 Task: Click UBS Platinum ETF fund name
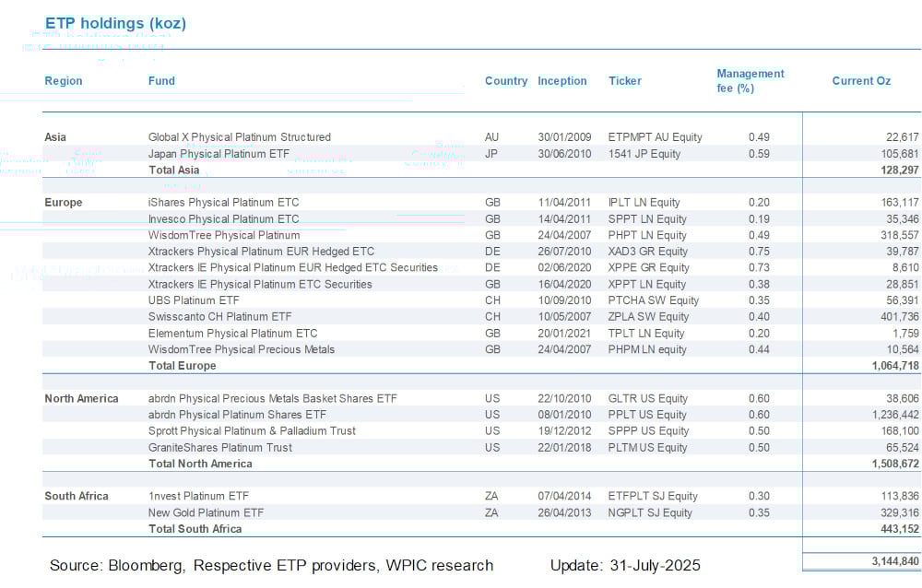194,300
